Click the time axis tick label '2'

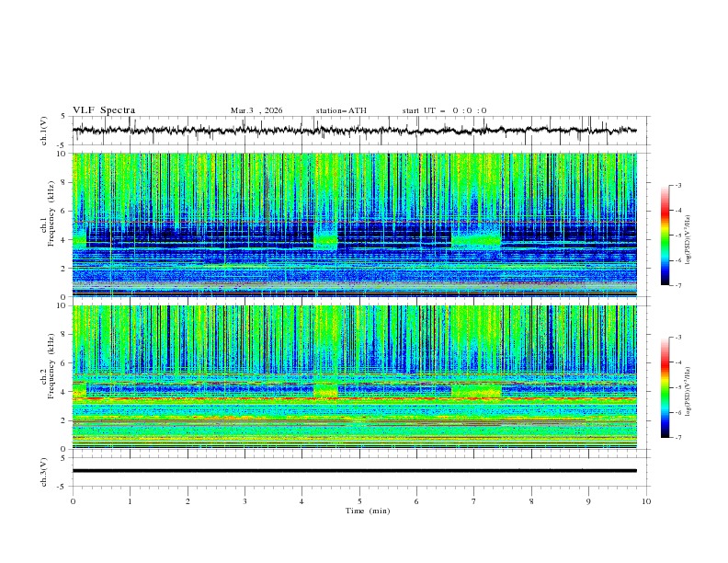coord(188,501)
